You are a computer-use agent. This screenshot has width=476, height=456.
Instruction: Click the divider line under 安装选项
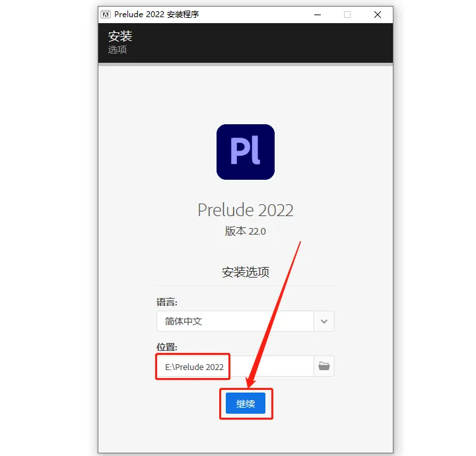click(246, 285)
